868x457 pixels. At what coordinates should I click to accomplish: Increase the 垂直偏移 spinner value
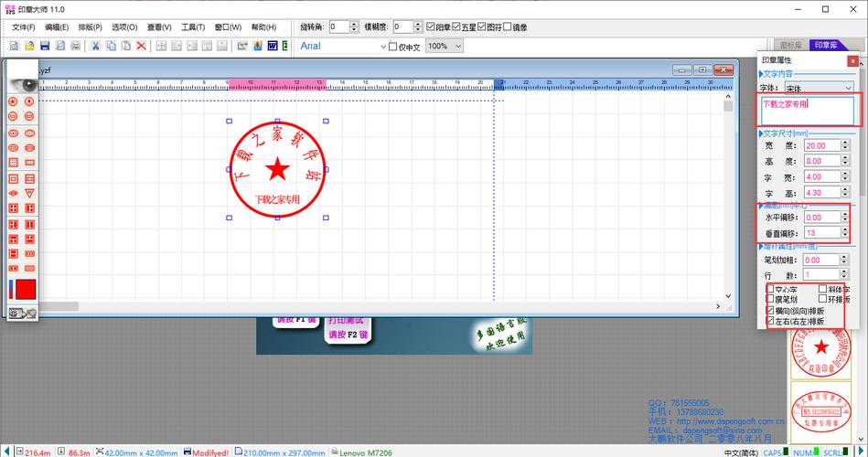[x=845, y=229]
